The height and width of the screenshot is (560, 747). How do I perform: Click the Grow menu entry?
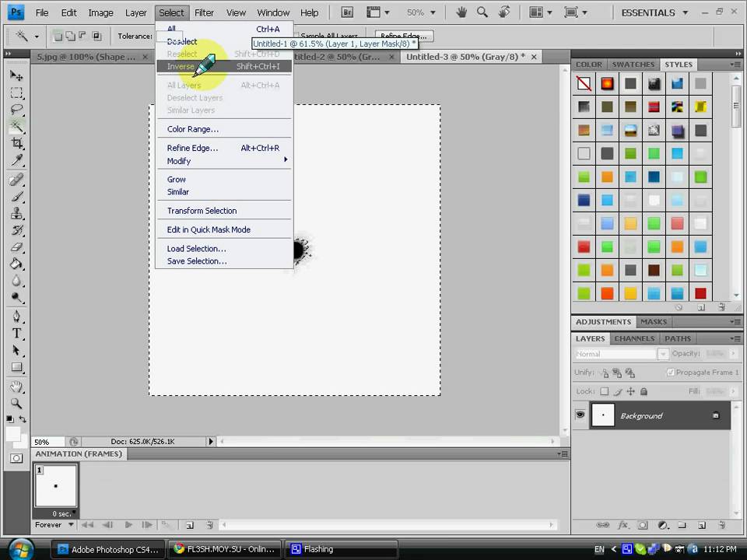(224, 179)
